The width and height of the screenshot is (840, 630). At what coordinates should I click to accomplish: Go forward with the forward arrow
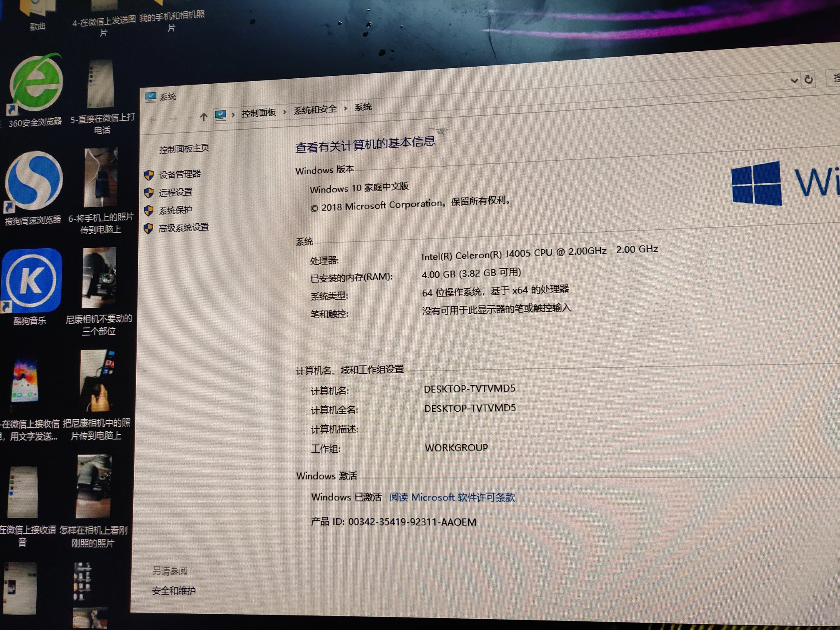pos(173,119)
